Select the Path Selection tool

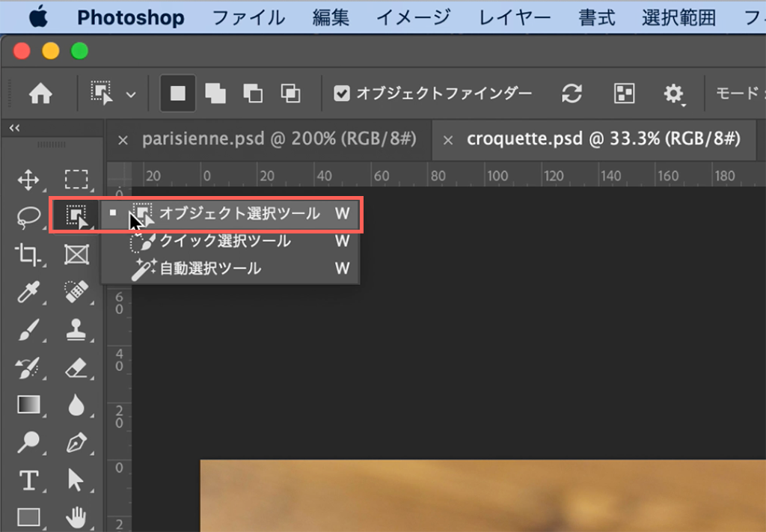[x=76, y=480]
